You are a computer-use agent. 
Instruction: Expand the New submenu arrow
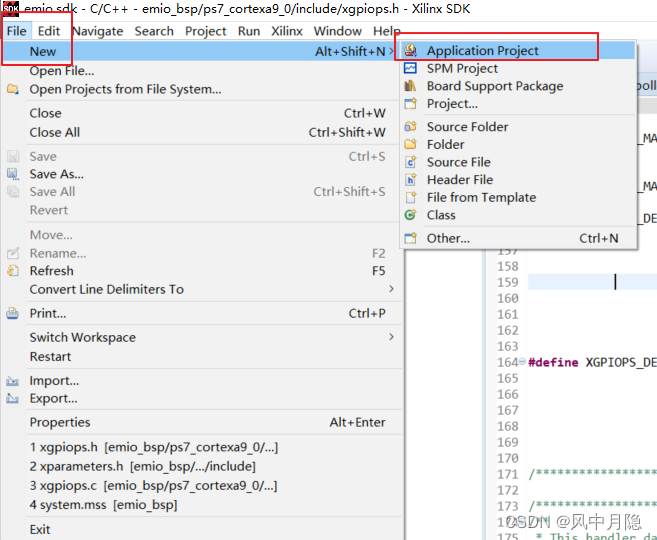pyautogui.click(x=391, y=51)
